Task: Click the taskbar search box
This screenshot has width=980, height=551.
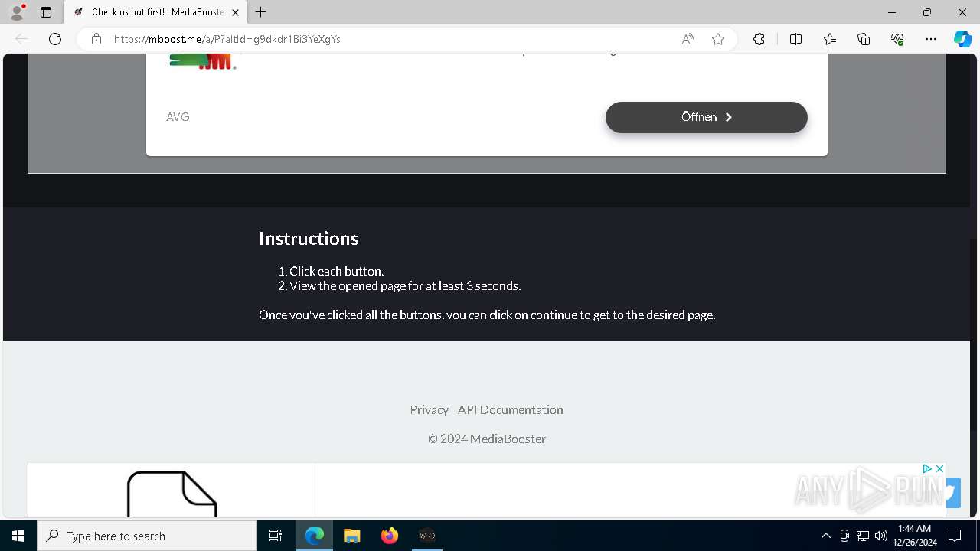Action: tap(147, 536)
